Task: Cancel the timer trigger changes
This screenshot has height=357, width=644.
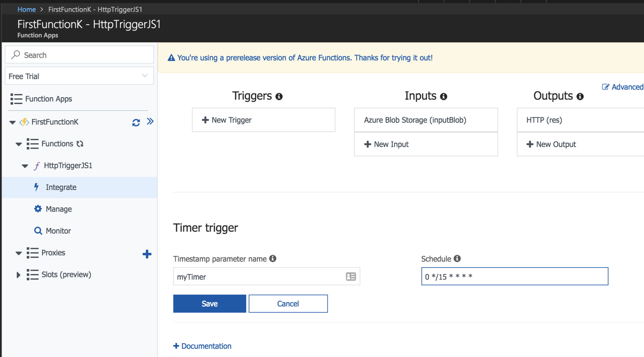Action: (x=288, y=303)
